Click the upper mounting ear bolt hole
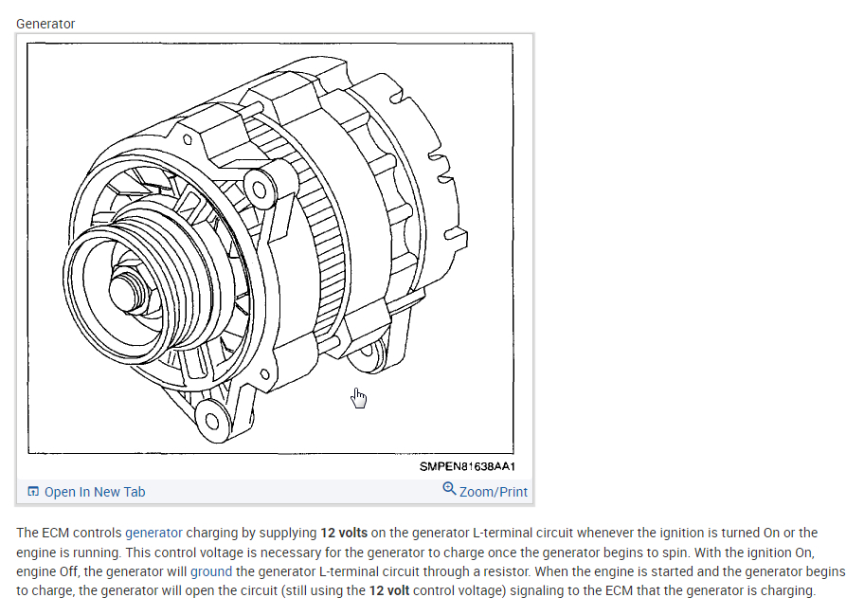 [260, 190]
